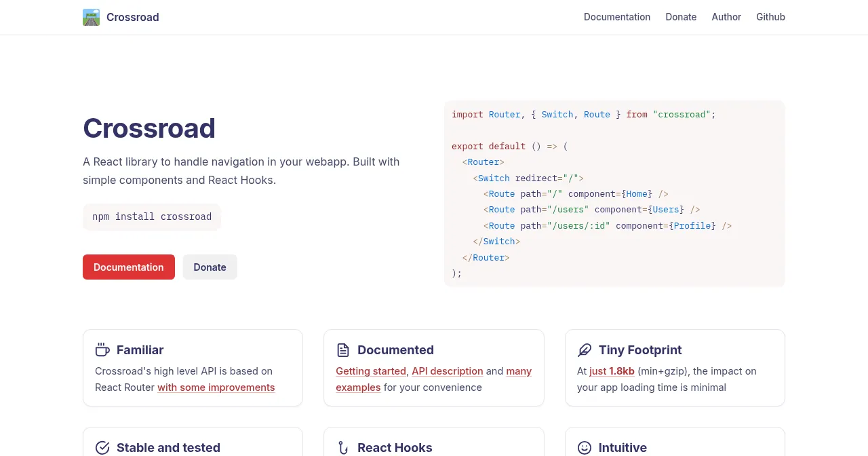Click the Route path="/users/:id" Profile code line

point(608,226)
